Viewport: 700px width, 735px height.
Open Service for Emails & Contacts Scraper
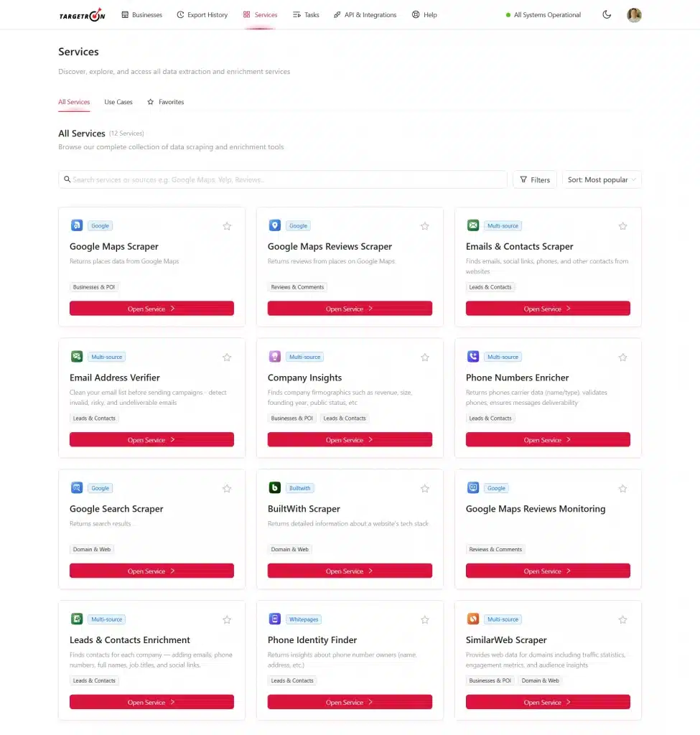coord(548,309)
